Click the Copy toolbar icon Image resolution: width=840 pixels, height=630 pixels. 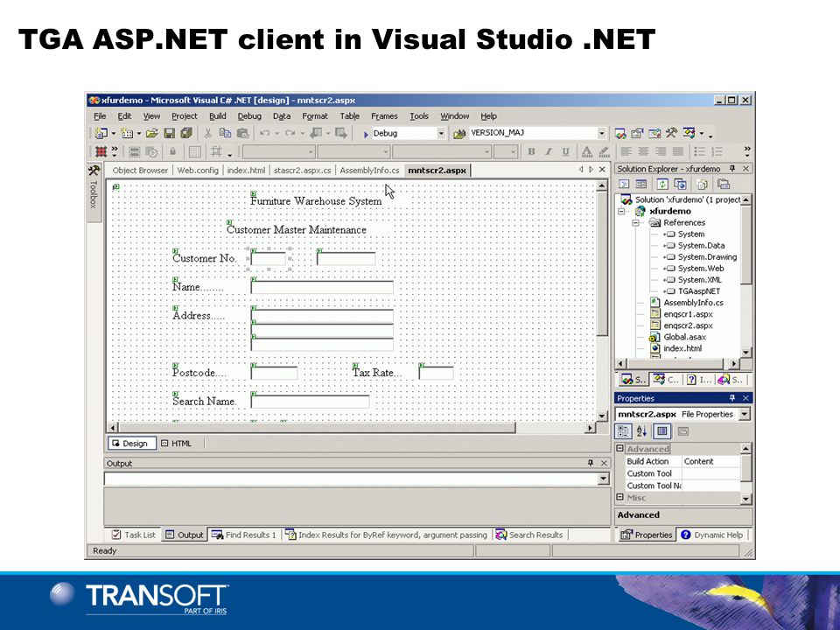(x=225, y=133)
